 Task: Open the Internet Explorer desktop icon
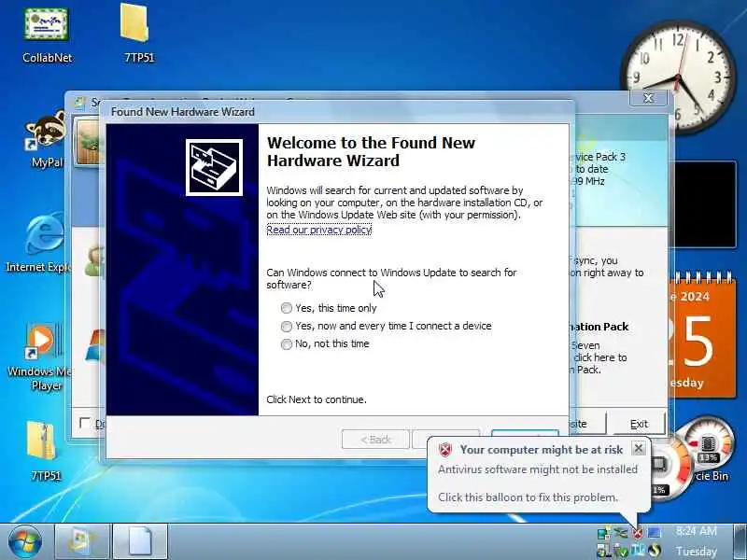click(x=43, y=244)
